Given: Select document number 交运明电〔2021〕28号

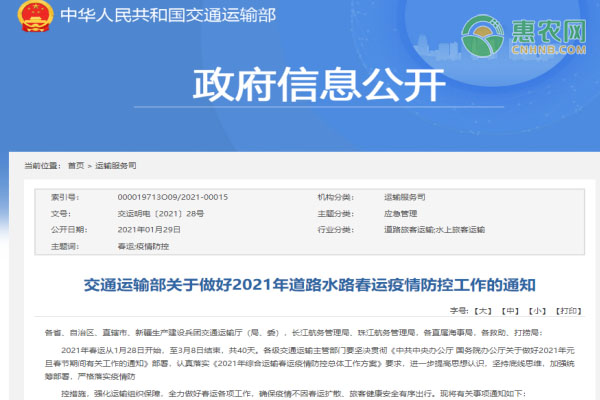Looking at the screenshot, I should 161,214.
